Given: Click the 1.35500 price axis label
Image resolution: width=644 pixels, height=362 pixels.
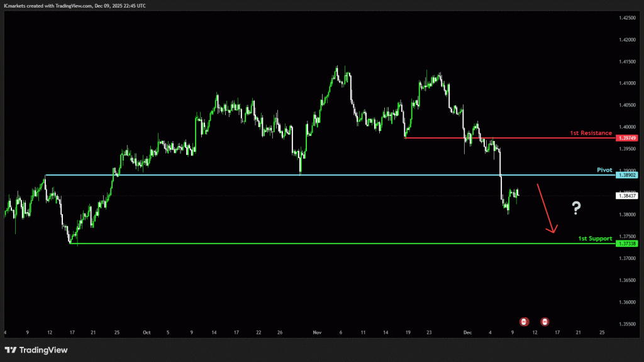Looking at the screenshot, I should point(627,324).
